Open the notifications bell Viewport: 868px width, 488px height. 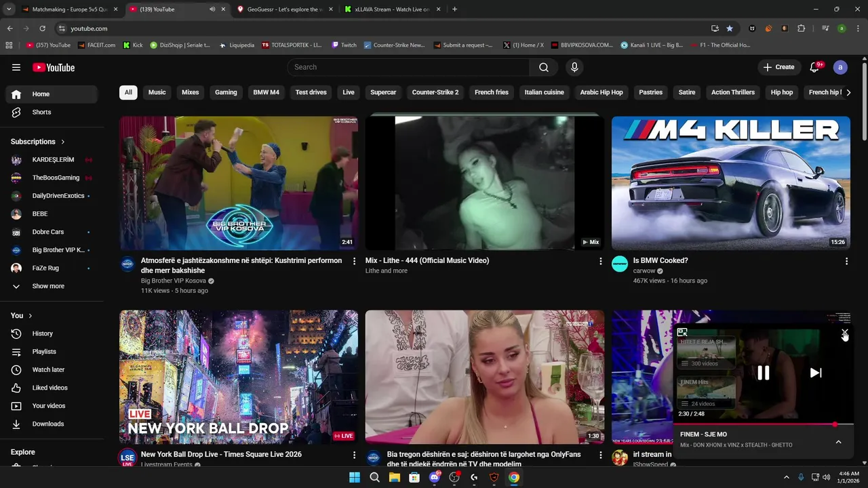click(x=815, y=67)
